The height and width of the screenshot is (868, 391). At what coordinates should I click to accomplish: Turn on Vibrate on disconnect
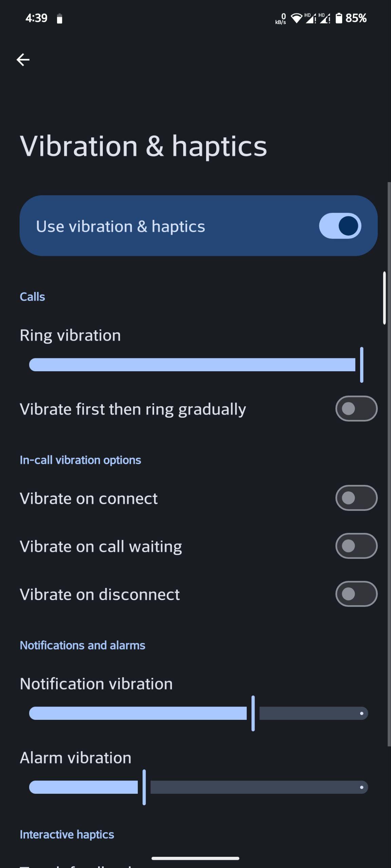(356, 594)
